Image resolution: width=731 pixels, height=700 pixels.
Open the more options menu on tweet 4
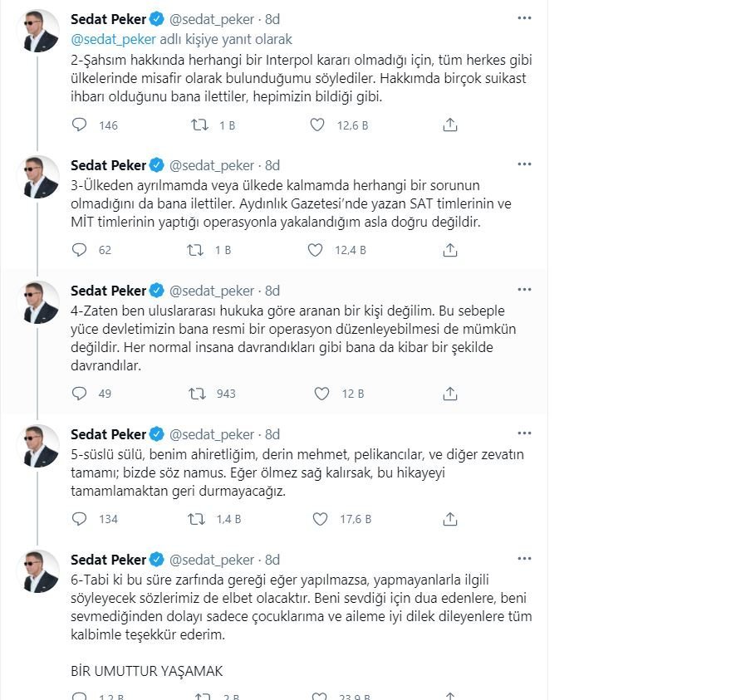coord(524,290)
